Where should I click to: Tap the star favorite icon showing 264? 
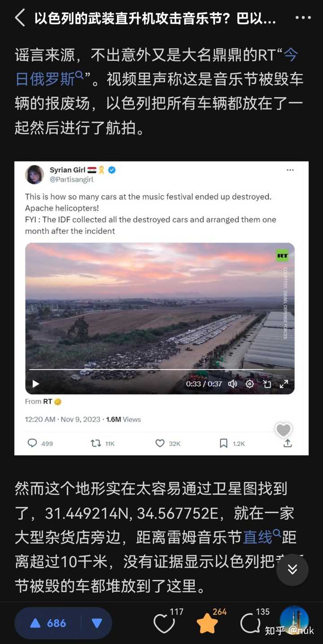tap(207, 624)
